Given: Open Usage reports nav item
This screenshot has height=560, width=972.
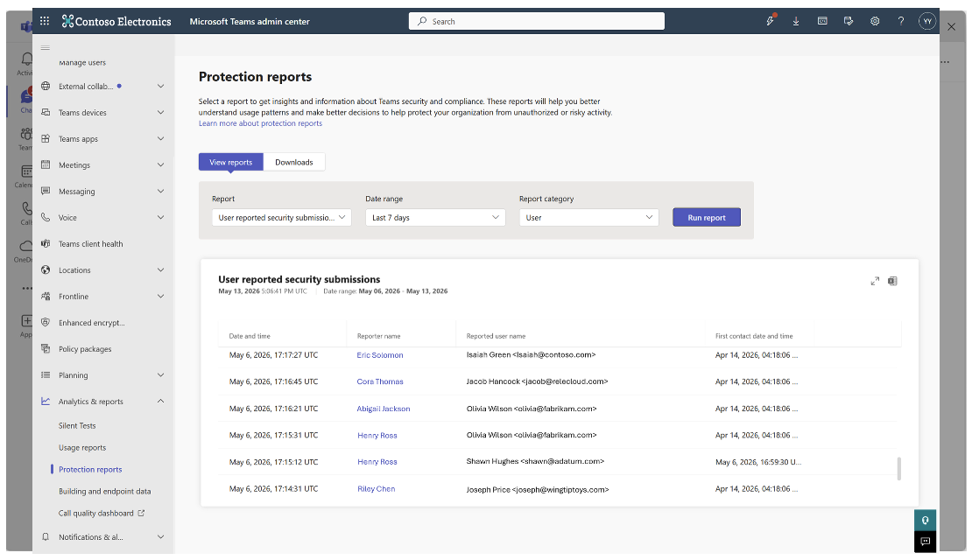Looking at the screenshot, I should [x=82, y=447].
